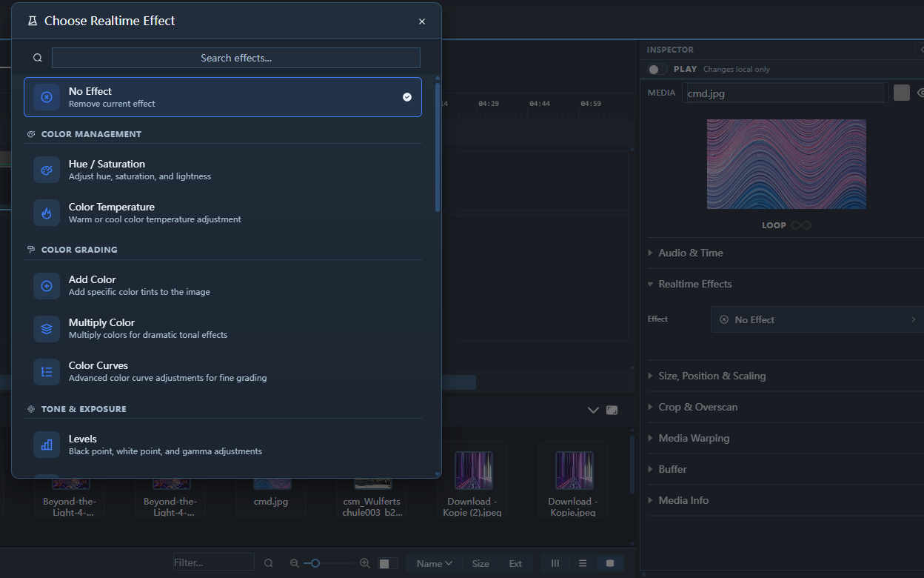The width and height of the screenshot is (924, 578).
Task: Click the LOOP label in Inspector
Action: click(x=774, y=225)
